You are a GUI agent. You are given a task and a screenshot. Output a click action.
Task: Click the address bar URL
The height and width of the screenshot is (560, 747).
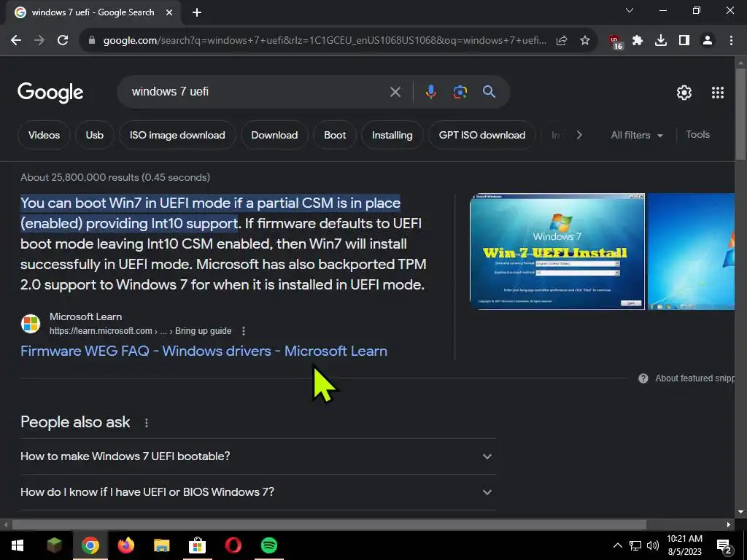click(325, 41)
